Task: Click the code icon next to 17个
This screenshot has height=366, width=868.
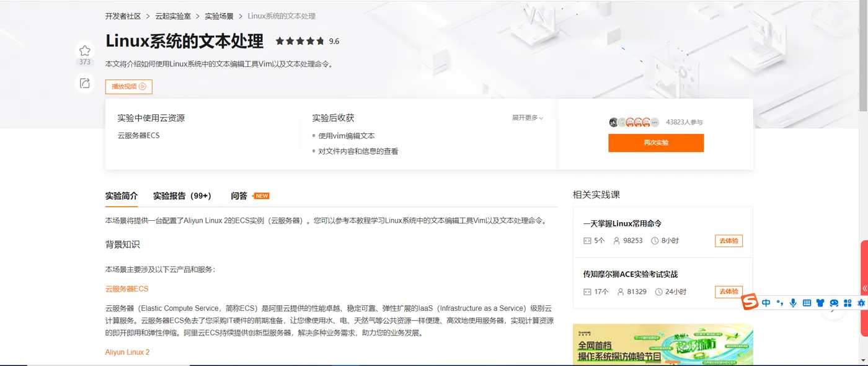Action: 587,292
